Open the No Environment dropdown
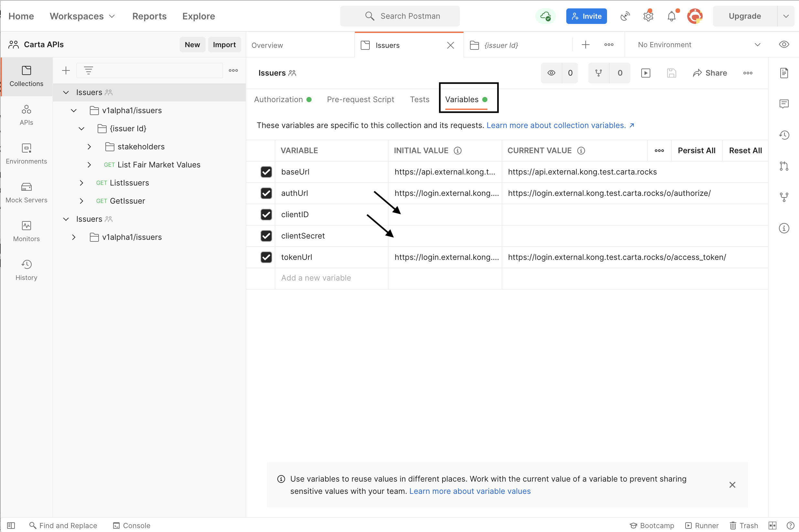Image resolution: width=799 pixels, height=532 pixels. coord(699,45)
